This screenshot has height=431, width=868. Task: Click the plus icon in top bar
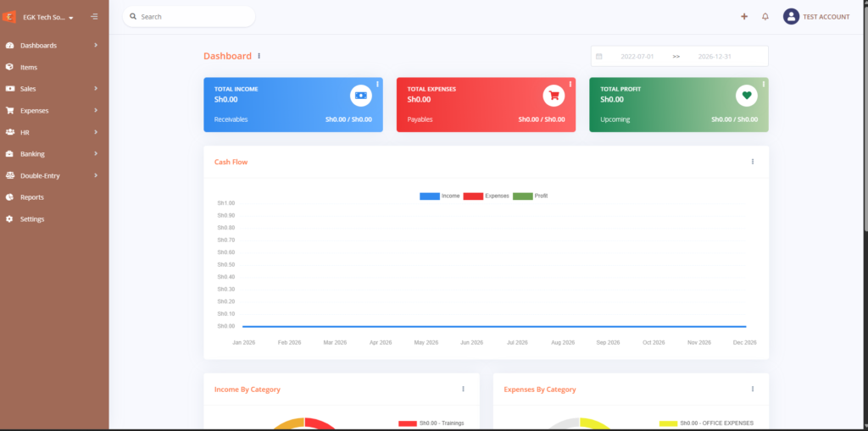tap(744, 16)
